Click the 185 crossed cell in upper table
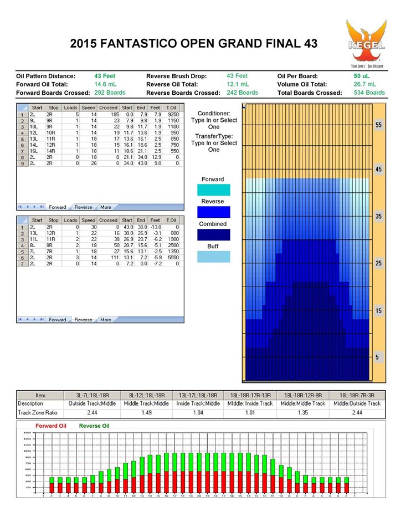This screenshot has width=411, height=532. [x=109, y=115]
